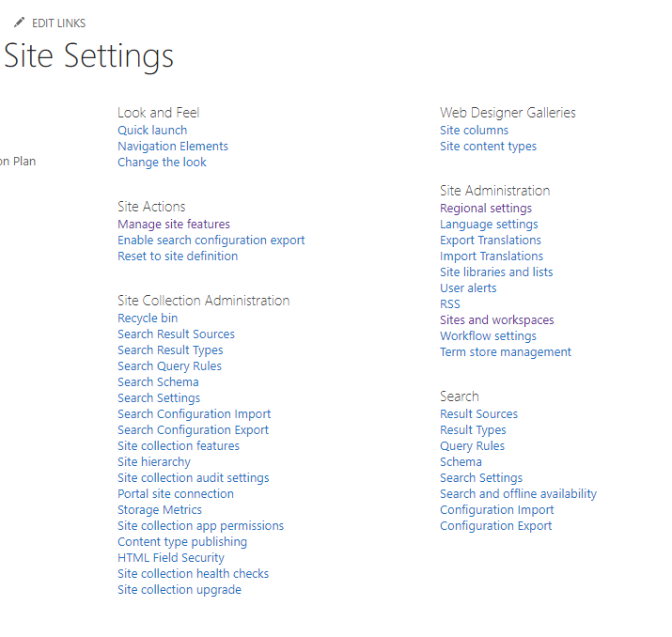View Storage Metrics

(160, 510)
